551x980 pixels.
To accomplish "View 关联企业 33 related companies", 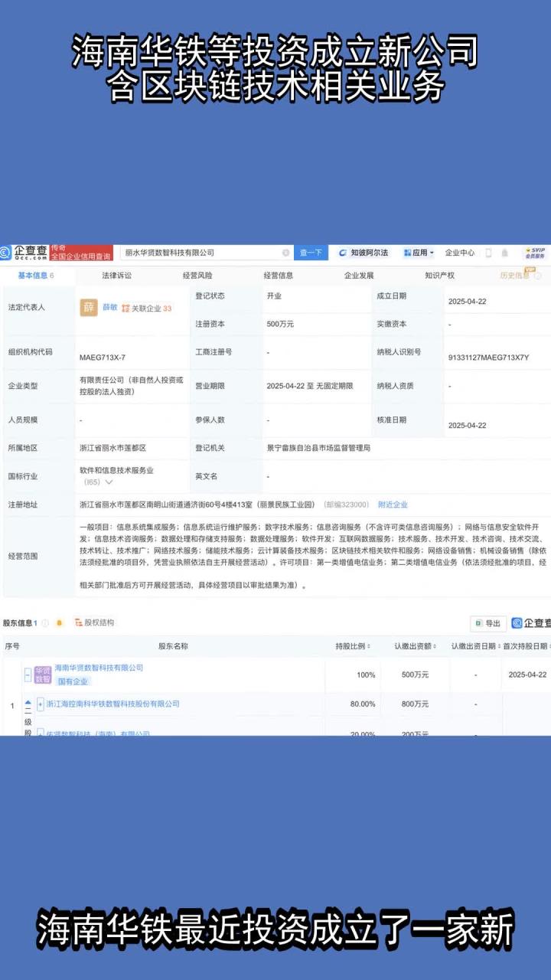I will coord(146,308).
